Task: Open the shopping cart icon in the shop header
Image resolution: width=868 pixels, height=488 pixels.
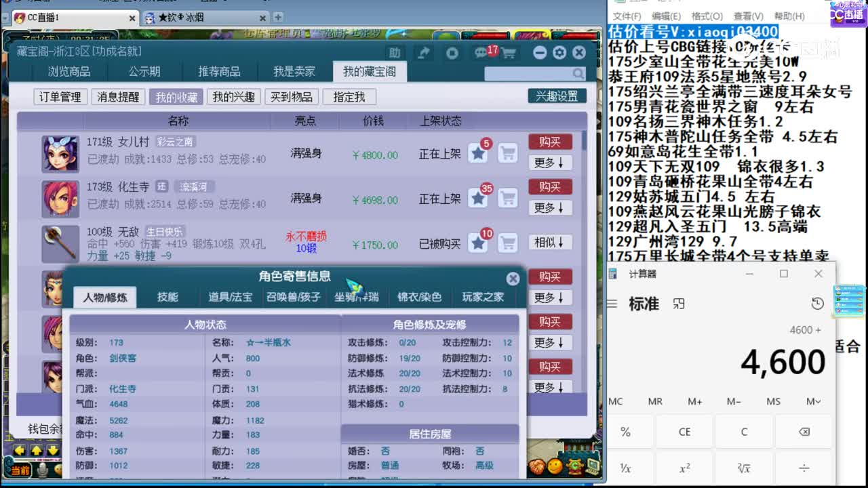Action: pos(509,53)
